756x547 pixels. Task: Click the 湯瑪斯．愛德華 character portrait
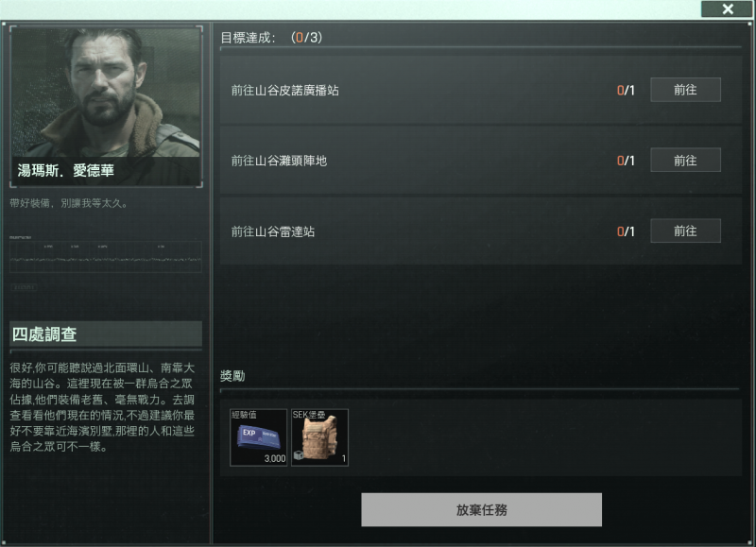[106, 107]
